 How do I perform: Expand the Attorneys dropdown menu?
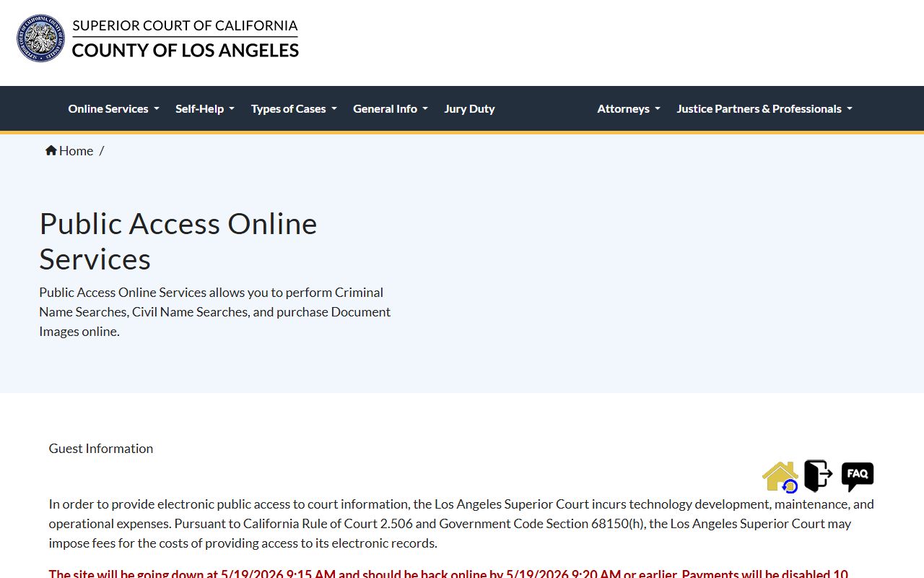629,108
